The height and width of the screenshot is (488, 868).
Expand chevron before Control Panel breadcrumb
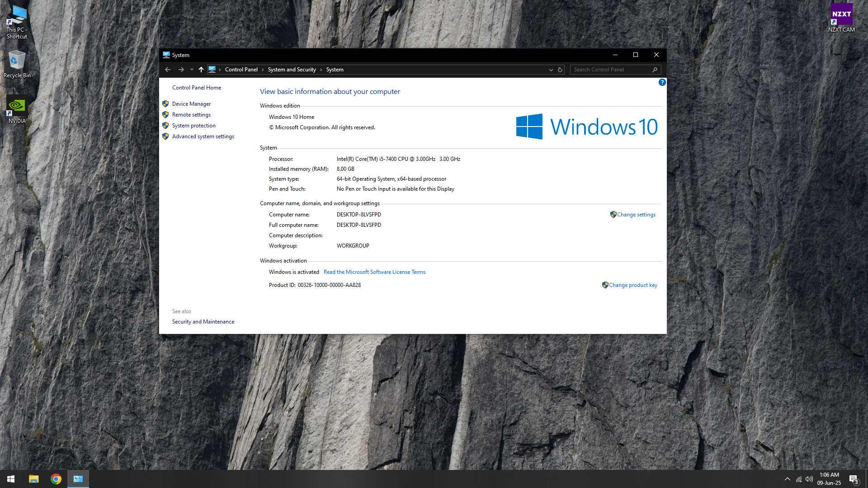pyautogui.click(x=220, y=70)
